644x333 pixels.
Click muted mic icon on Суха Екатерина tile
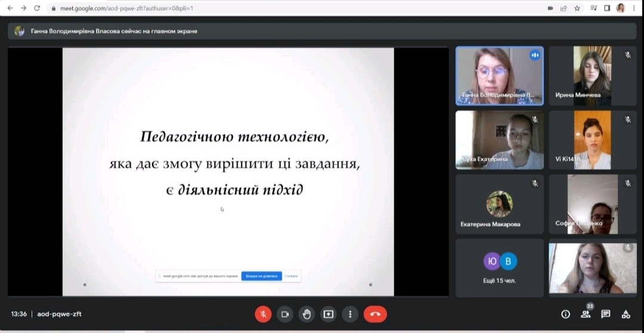click(x=535, y=119)
